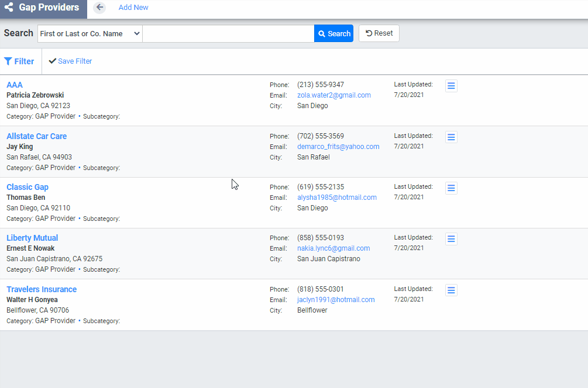Click address San Diego, CA 92123
The width and height of the screenshot is (588, 388).
coord(38,106)
